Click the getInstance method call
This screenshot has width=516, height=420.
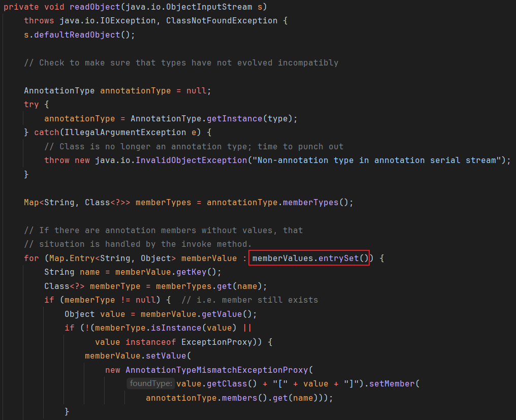pyautogui.click(x=234, y=118)
